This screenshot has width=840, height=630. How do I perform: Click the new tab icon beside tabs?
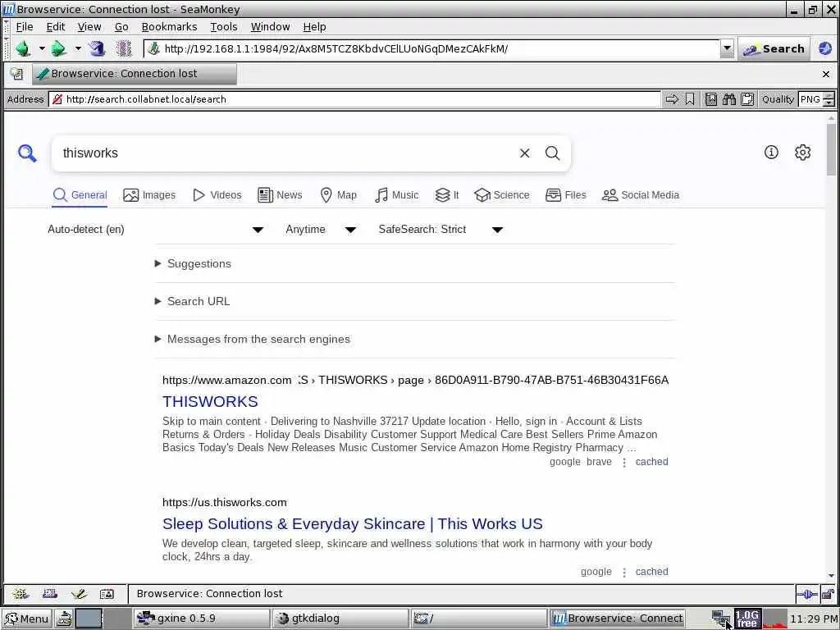pyautogui.click(x=16, y=74)
